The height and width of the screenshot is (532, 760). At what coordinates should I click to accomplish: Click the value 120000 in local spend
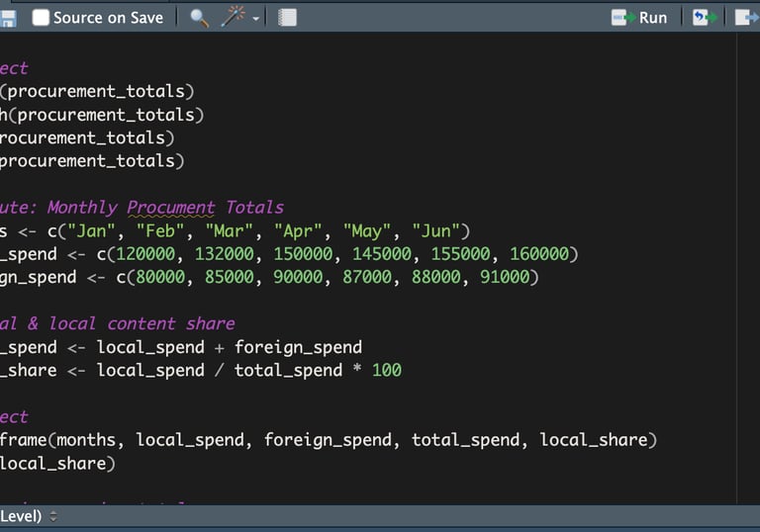pyautogui.click(x=145, y=254)
